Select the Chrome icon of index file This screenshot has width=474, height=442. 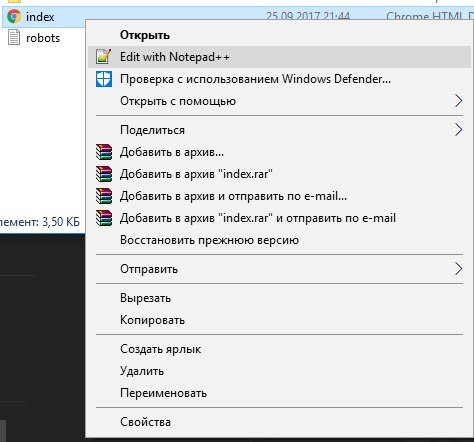pos(14,16)
